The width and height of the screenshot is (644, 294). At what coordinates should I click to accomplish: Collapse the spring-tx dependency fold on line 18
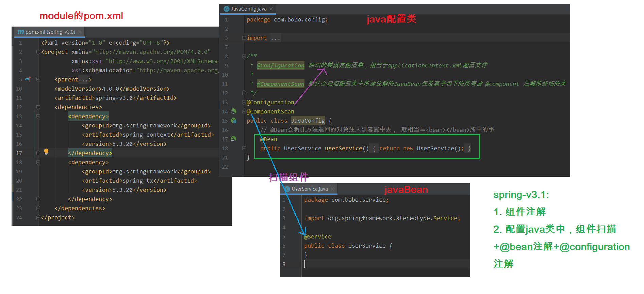pos(38,162)
